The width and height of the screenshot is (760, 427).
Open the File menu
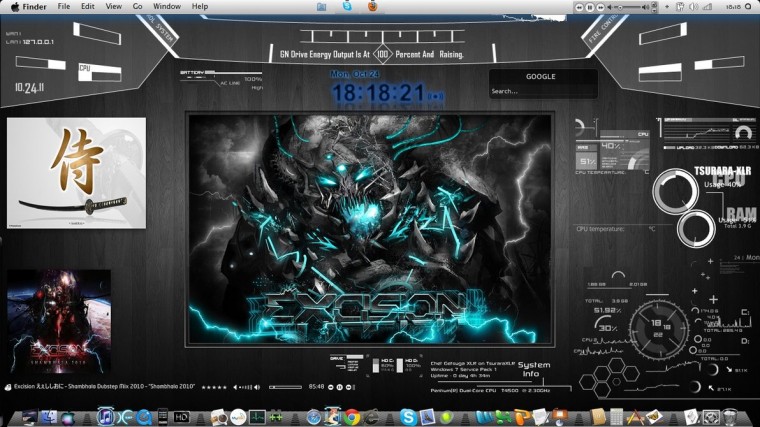click(63, 6)
